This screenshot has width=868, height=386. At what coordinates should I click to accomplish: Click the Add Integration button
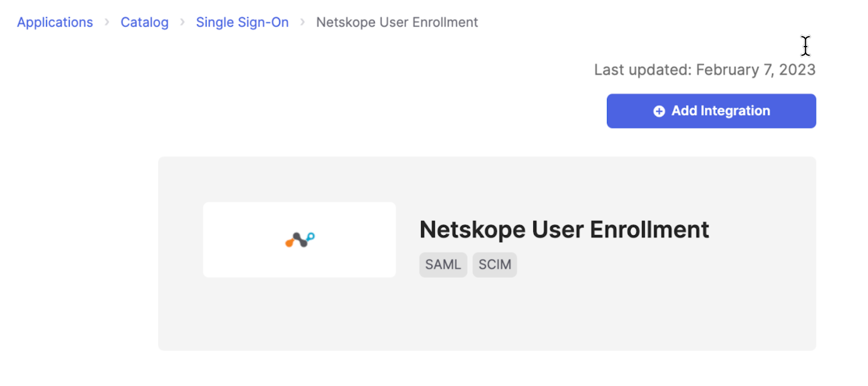tap(710, 111)
